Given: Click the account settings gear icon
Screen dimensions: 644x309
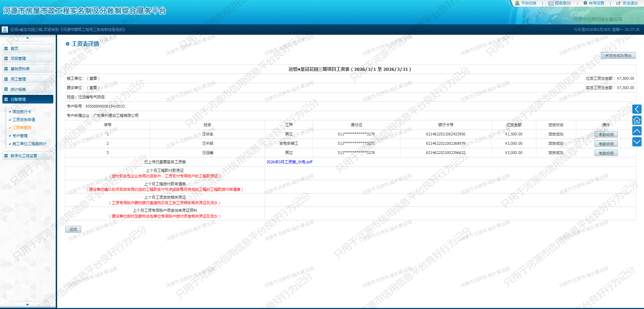Looking at the screenshot, I should 585,3.
